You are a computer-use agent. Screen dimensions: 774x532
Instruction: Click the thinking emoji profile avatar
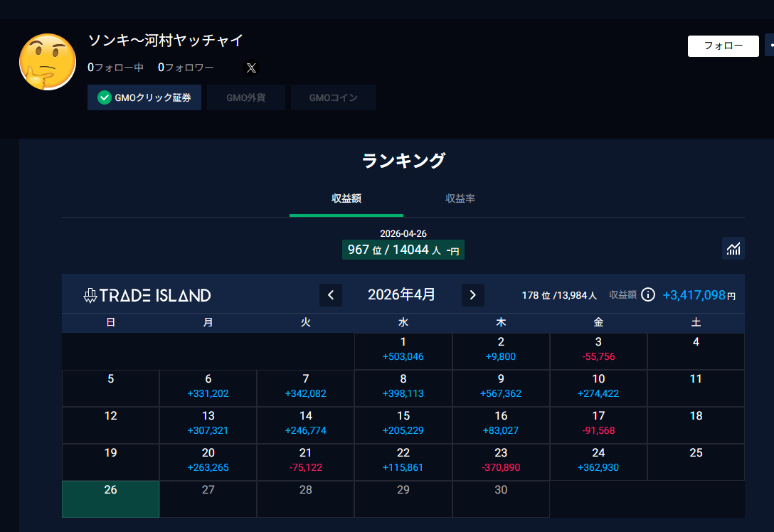point(47,62)
